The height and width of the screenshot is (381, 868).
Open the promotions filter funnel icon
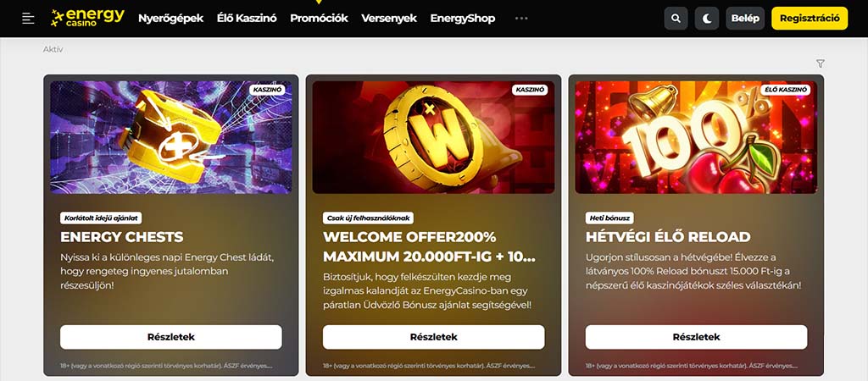click(x=821, y=63)
